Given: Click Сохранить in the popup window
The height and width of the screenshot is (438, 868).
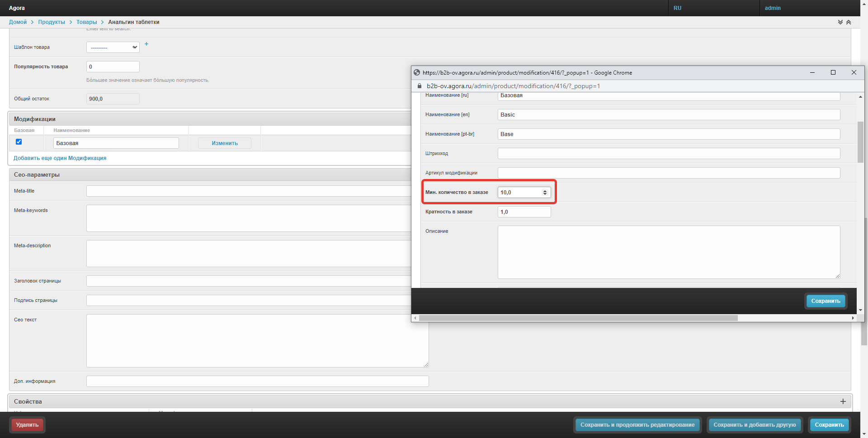Looking at the screenshot, I should coord(825,301).
